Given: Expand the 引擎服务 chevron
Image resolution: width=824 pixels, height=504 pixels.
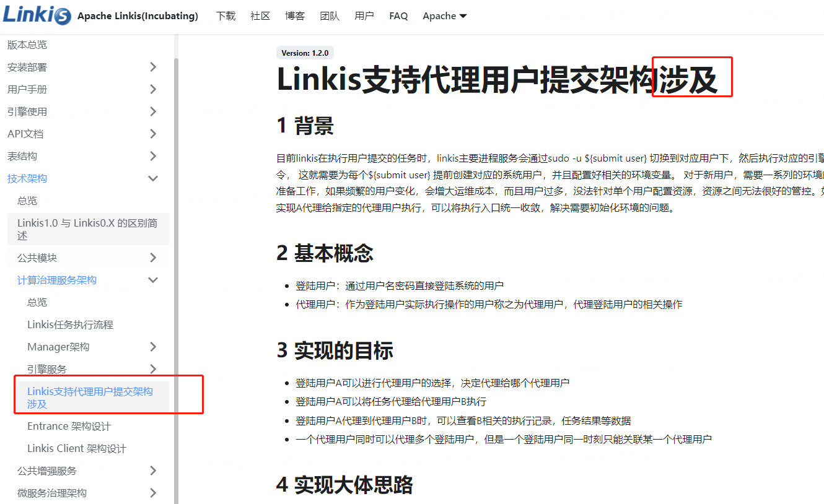Looking at the screenshot, I should [x=153, y=369].
